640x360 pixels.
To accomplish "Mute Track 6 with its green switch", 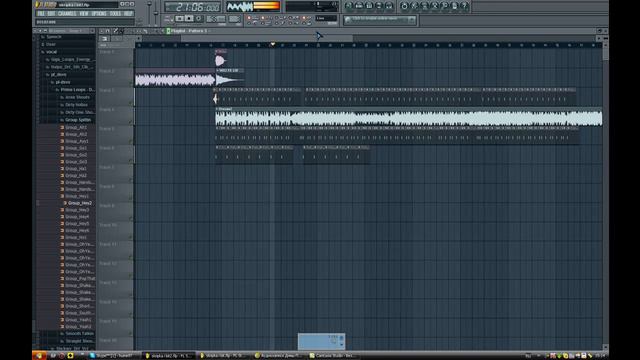I will [x=131, y=160].
